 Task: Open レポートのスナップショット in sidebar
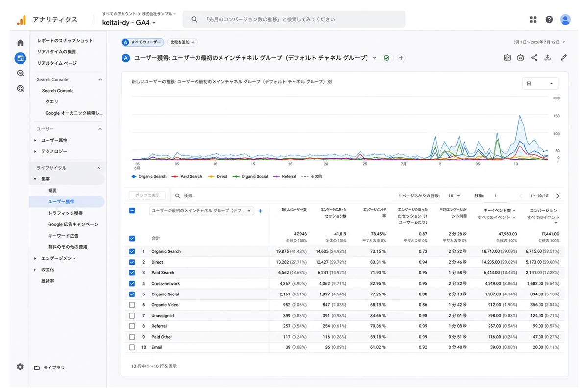click(65, 41)
